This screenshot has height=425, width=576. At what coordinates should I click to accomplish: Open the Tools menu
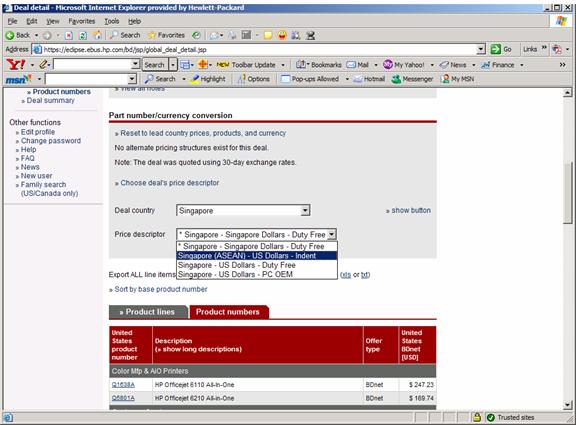tap(111, 21)
